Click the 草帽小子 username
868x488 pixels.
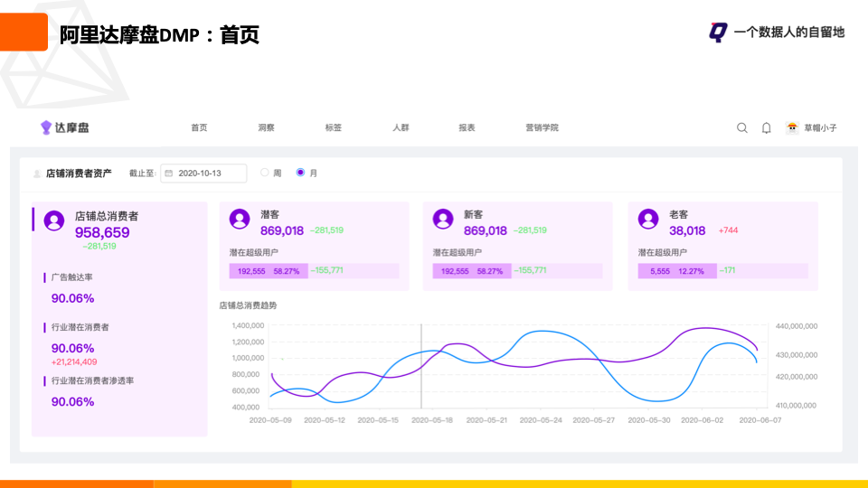820,127
